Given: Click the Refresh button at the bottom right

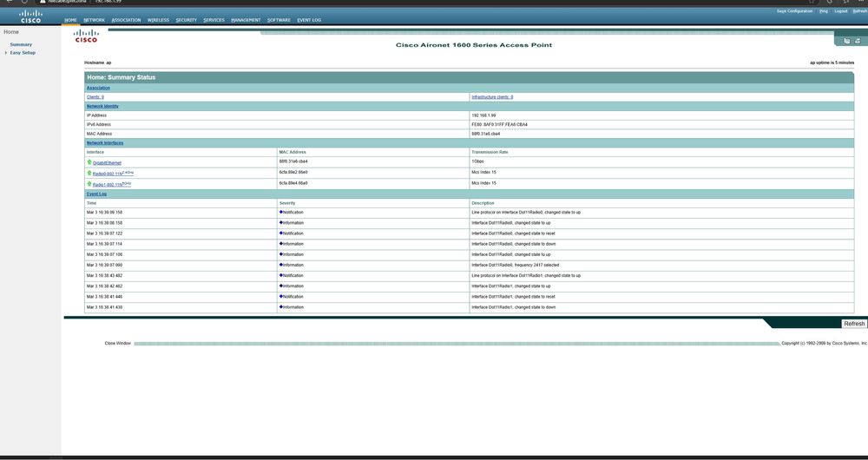Looking at the screenshot, I should click(854, 324).
